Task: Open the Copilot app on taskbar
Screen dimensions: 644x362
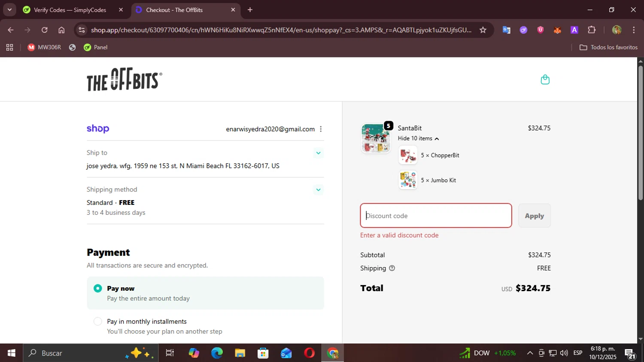Action: pos(194,353)
